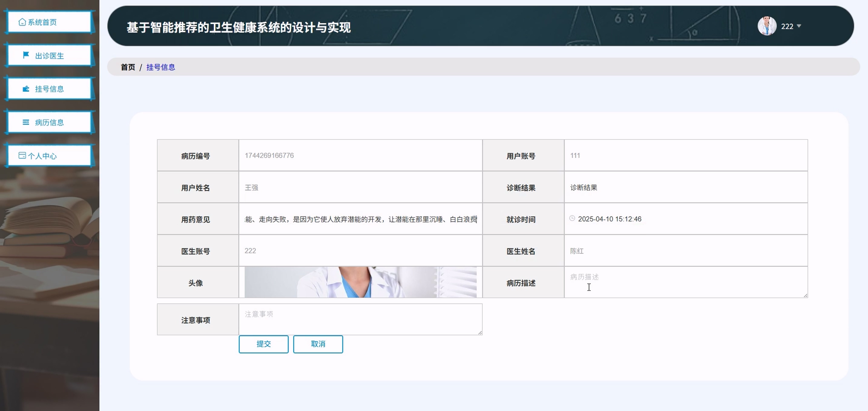Viewport: 868px width, 411px height.
Task: Click the list icon for 病历信息
Action: click(26, 122)
